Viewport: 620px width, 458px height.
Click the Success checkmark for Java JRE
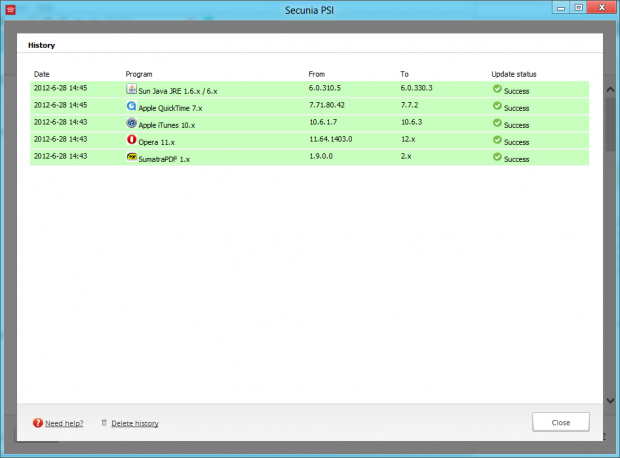click(x=497, y=89)
